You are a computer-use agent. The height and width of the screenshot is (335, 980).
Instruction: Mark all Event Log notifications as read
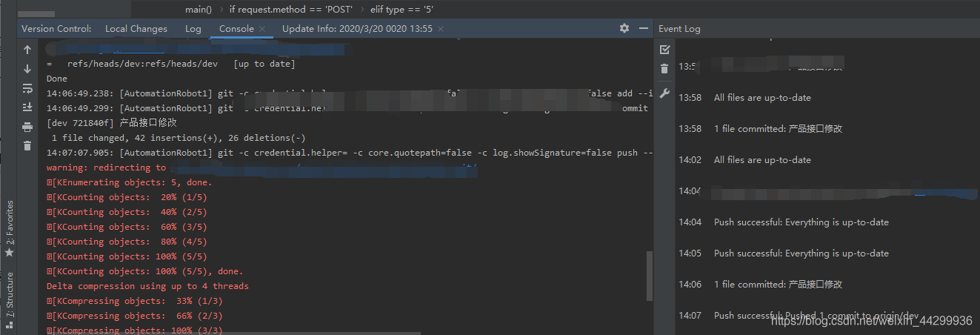coord(664,50)
